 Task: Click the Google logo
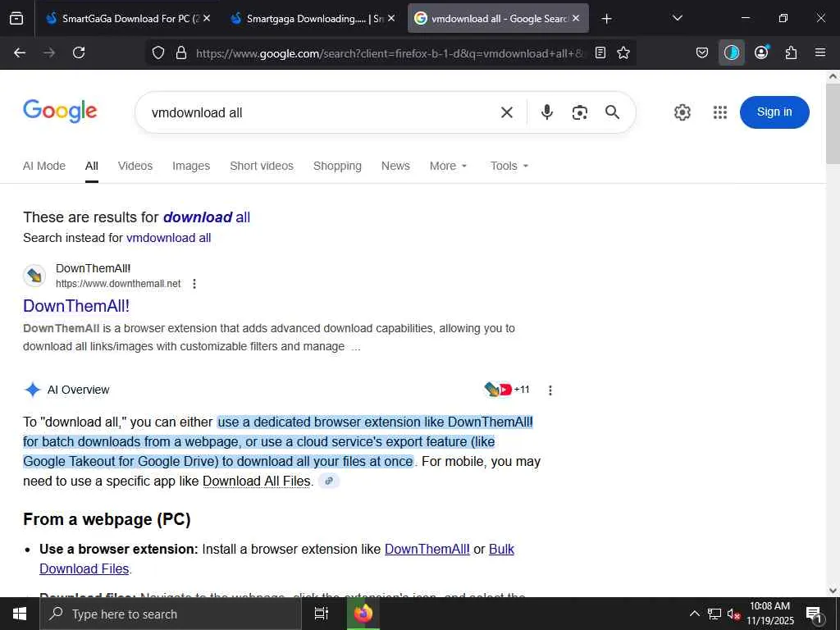pyautogui.click(x=60, y=112)
